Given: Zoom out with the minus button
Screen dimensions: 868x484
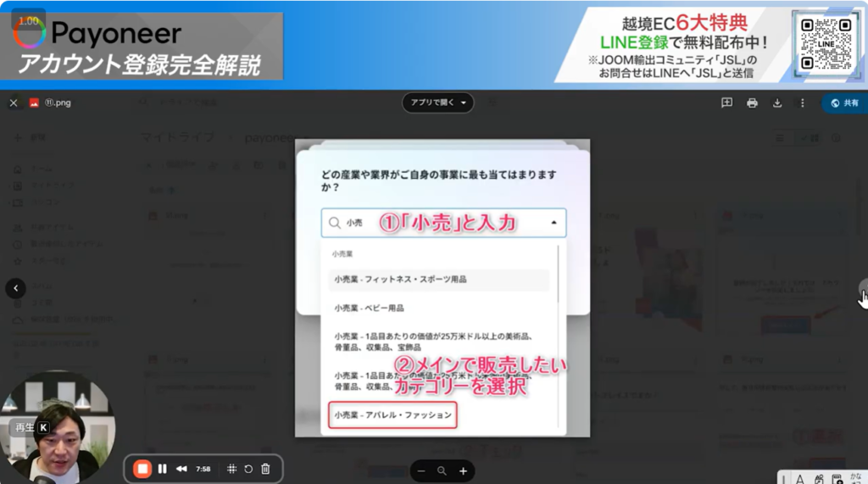Looking at the screenshot, I should [x=421, y=470].
